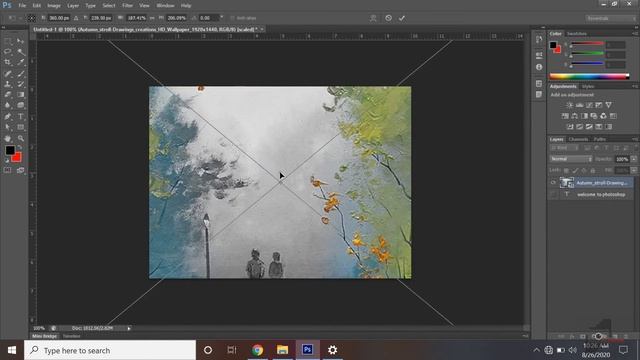Select the Move tool
Viewport: 640px width, 360px height.
pyautogui.click(x=20, y=41)
